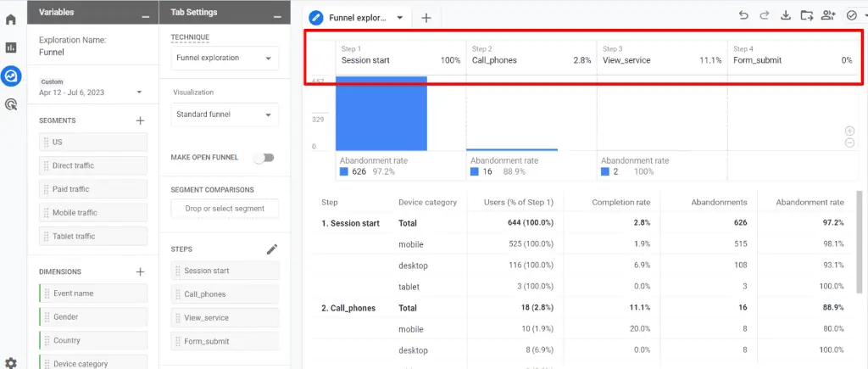The image size is (868, 369).
Task: Open Reports icon in left sidebar
Action: [11, 48]
